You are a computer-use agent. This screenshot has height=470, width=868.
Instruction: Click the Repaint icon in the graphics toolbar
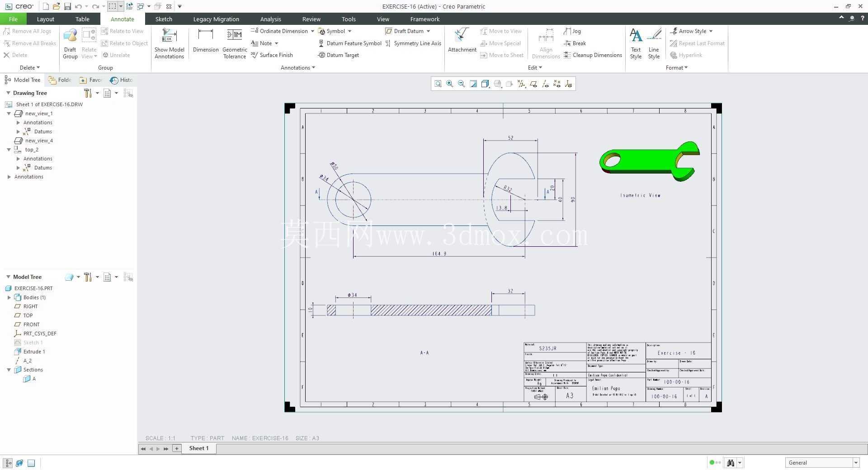tap(473, 84)
